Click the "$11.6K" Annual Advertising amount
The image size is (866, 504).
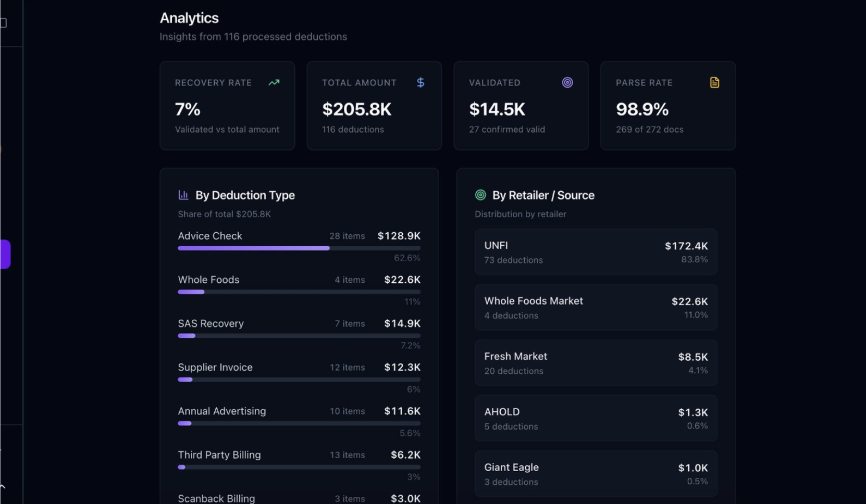click(402, 411)
